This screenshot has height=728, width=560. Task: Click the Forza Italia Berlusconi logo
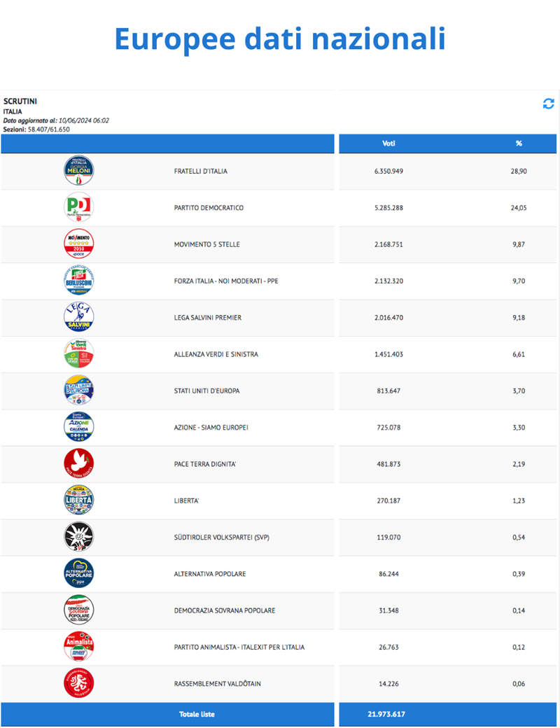pyautogui.click(x=78, y=281)
